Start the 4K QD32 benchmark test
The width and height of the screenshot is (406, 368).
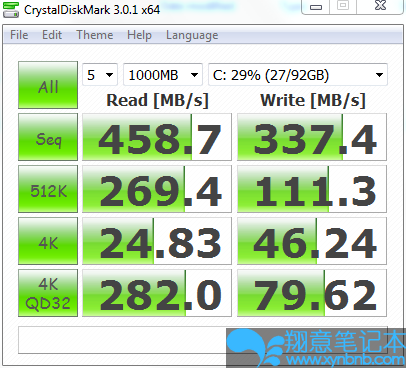pyautogui.click(x=48, y=293)
